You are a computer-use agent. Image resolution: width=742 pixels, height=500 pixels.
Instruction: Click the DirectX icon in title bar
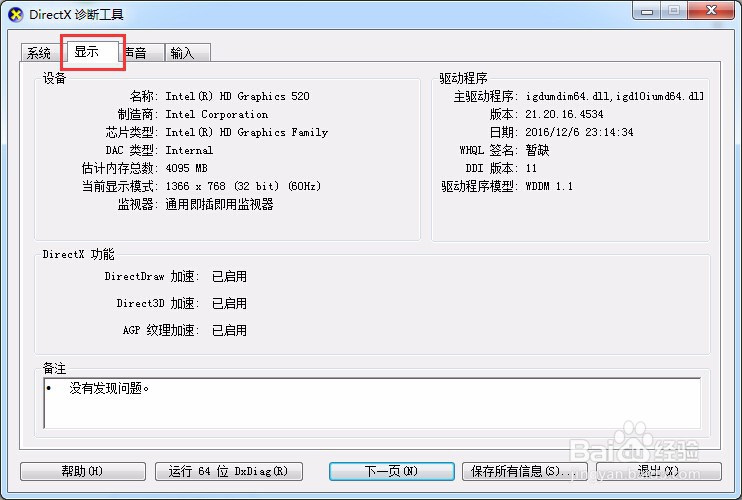click(16, 15)
